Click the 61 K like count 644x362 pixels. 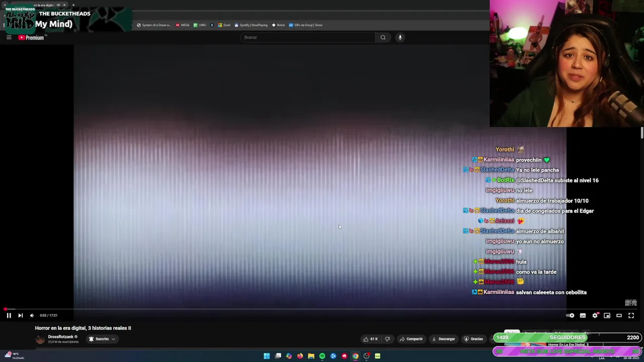374,339
